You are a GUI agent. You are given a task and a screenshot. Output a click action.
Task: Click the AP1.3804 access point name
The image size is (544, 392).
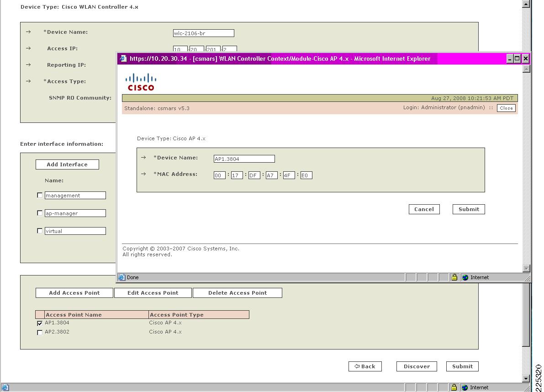coord(57,323)
